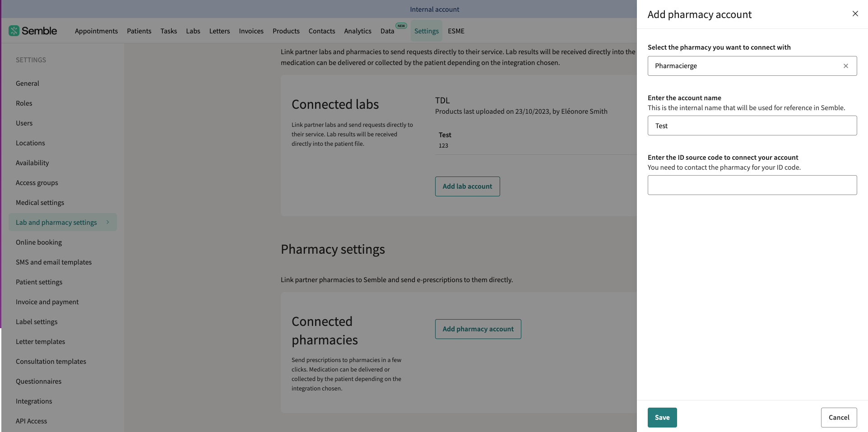
Task: Open the pharmacy selection dropdown
Action: [x=752, y=66]
